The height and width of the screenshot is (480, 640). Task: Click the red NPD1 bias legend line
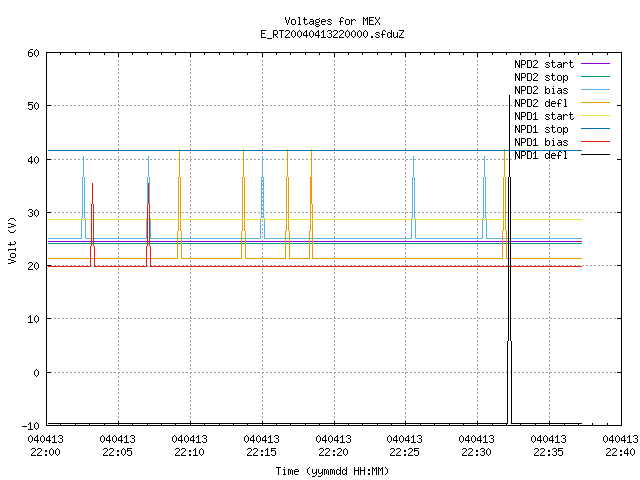click(595, 142)
